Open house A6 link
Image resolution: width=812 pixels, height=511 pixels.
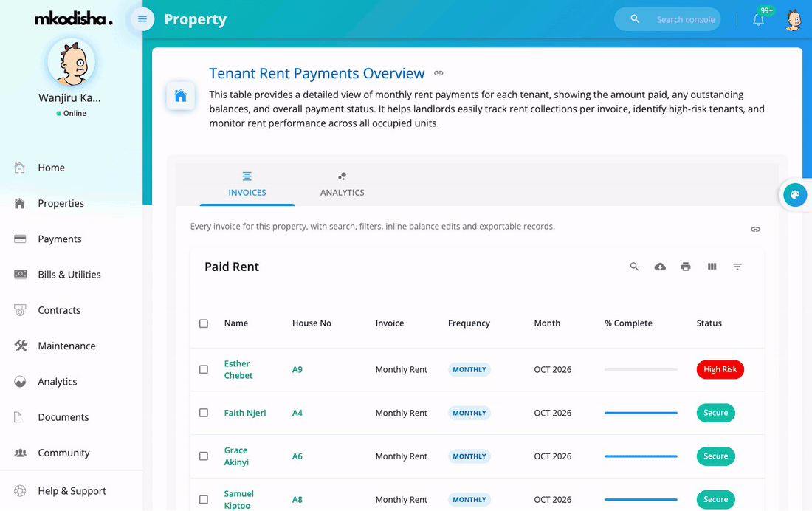click(297, 456)
